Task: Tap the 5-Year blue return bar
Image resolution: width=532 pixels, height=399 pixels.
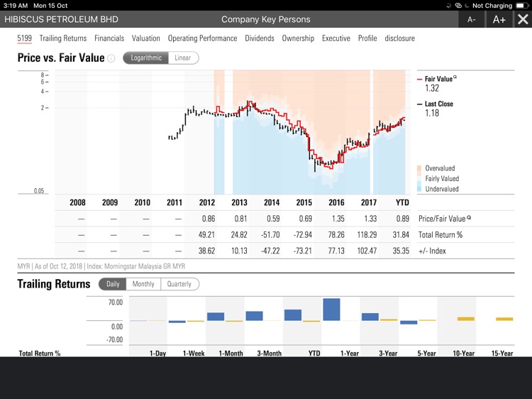Action: [x=409, y=322]
